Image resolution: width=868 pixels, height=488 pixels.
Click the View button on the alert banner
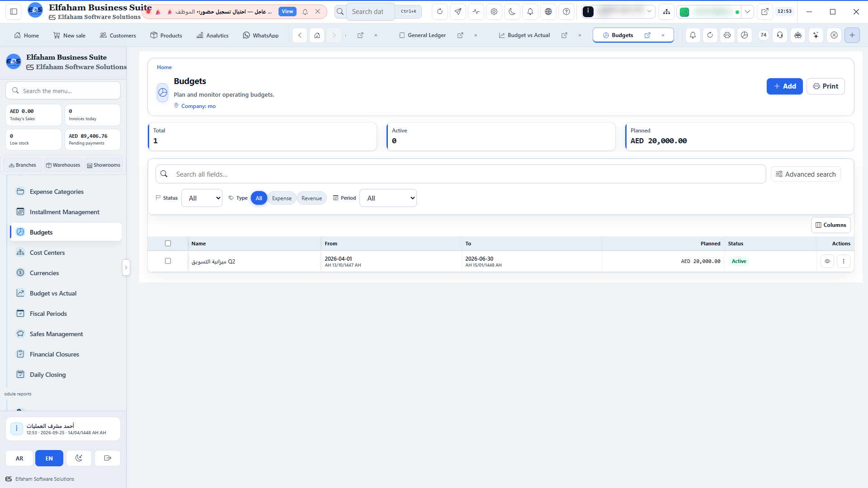[x=288, y=12]
